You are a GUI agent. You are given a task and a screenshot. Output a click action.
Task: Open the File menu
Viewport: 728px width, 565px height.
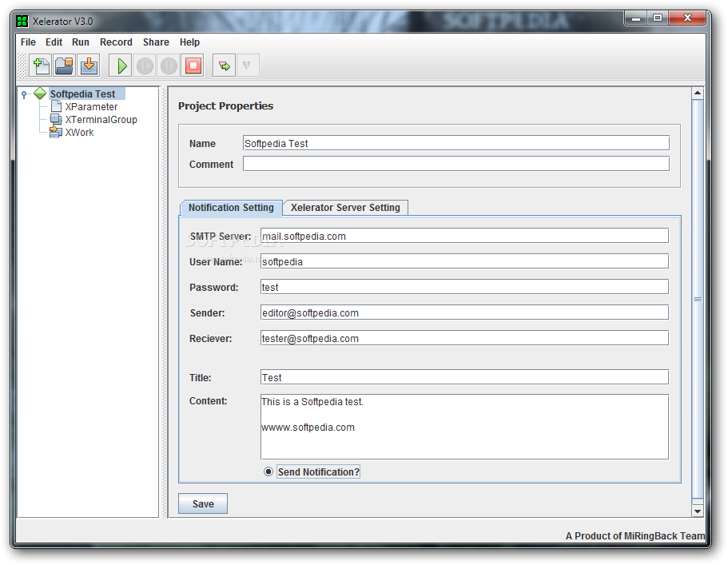point(28,42)
